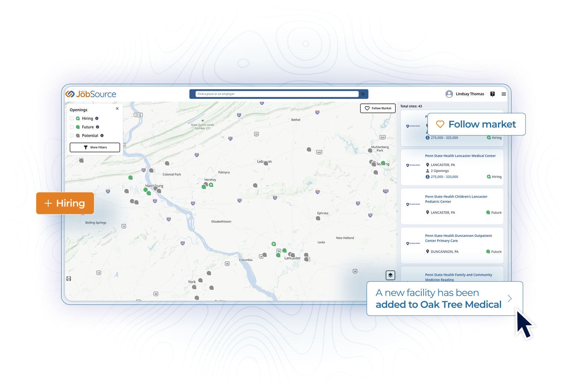Screen dimensions: 573x392
Task: Click the gray pin near Colonial Park
Action: (167, 163)
